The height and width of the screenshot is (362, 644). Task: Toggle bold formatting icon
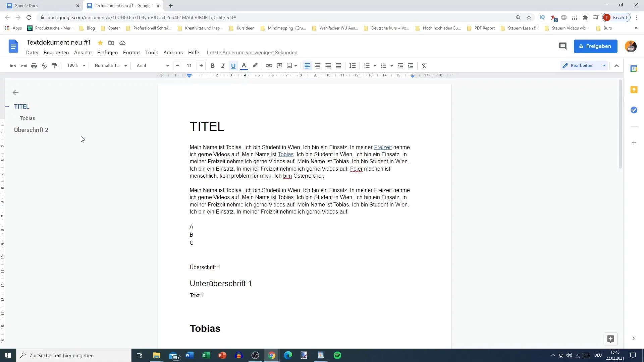click(212, 65)
